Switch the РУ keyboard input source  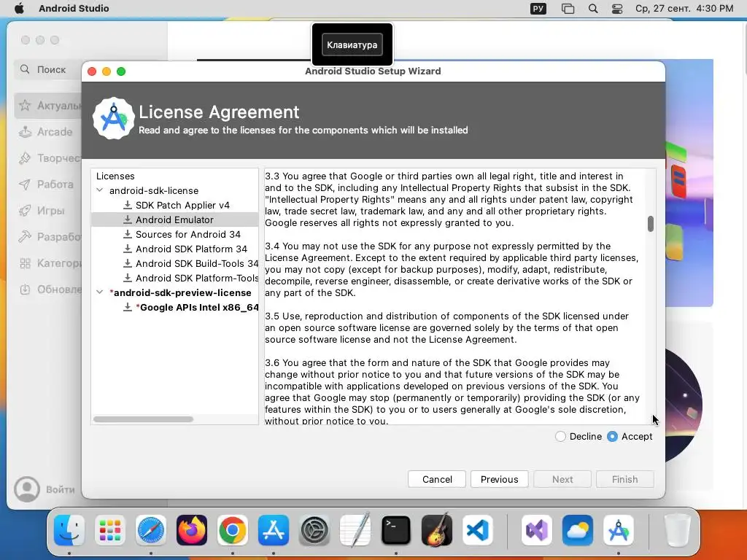(x=538, y=8)
